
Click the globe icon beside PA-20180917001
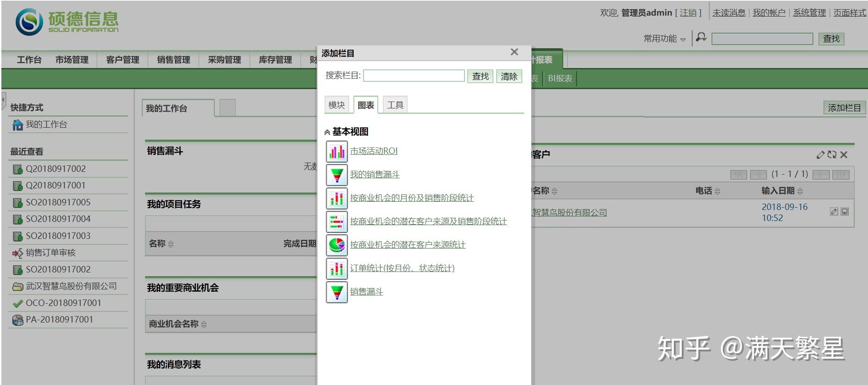pyautogui.click(x=17, y=320)
